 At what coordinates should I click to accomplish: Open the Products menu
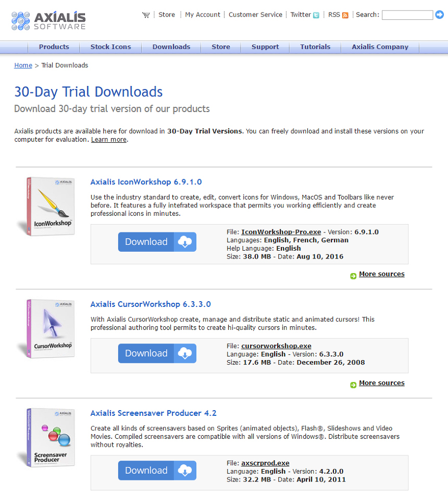(x=54, y=47)
